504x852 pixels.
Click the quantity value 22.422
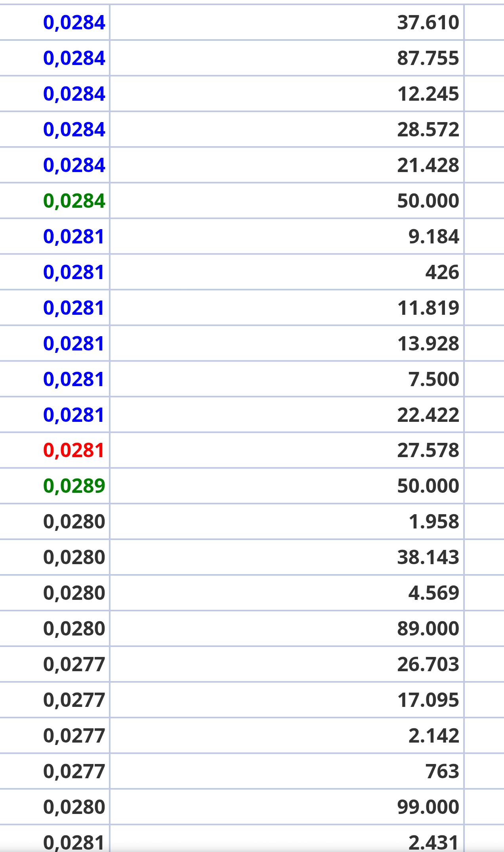tap(428, 415)
